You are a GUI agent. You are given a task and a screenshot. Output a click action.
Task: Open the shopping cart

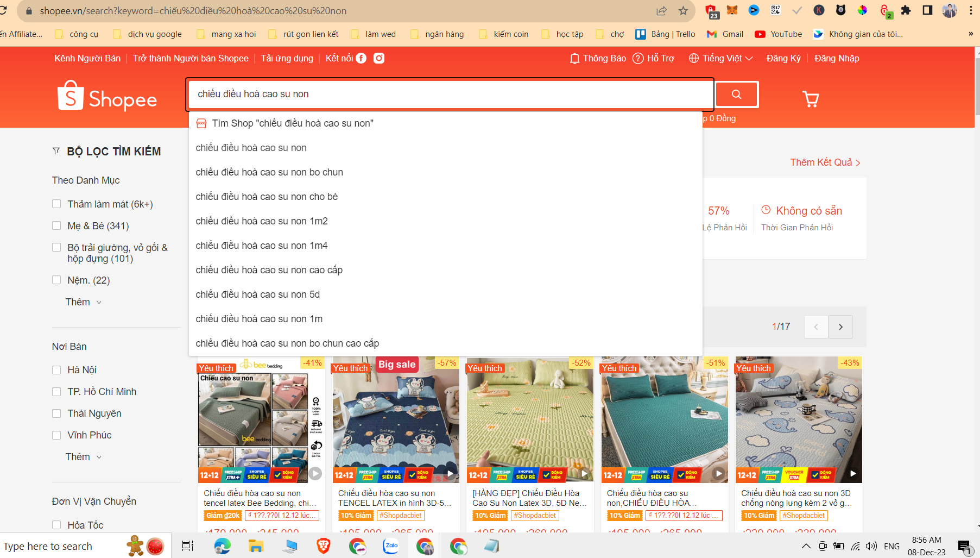point(811,99)
